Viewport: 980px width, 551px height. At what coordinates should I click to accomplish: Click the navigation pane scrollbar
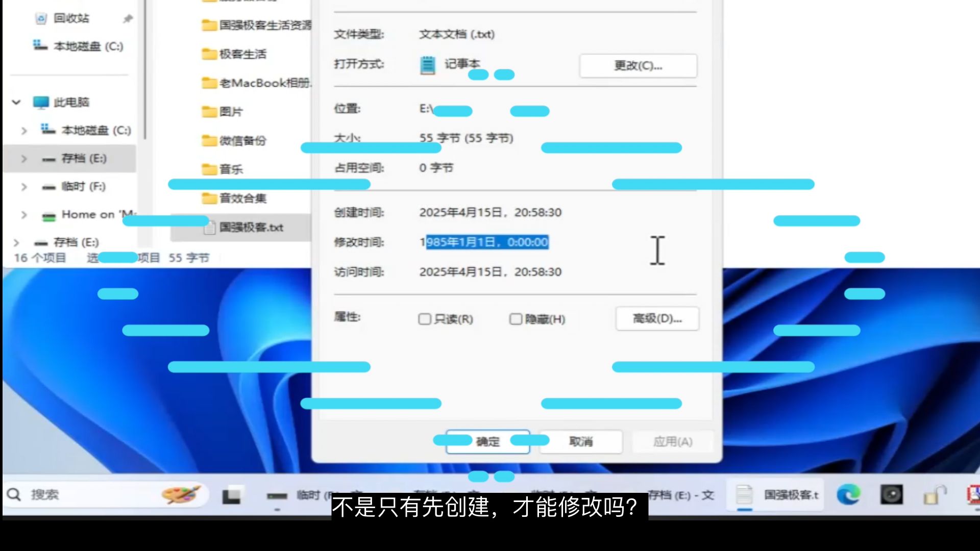click(x=145, y=69)
